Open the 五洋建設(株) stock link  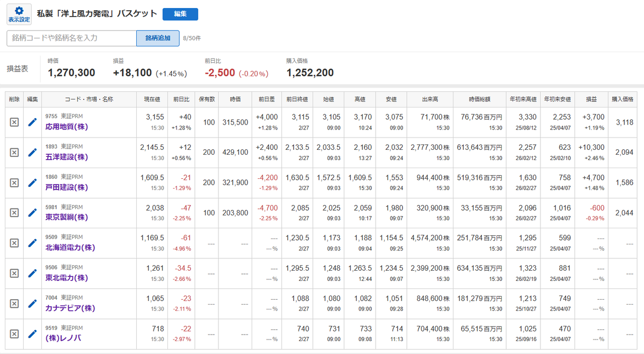pos(67,157)
